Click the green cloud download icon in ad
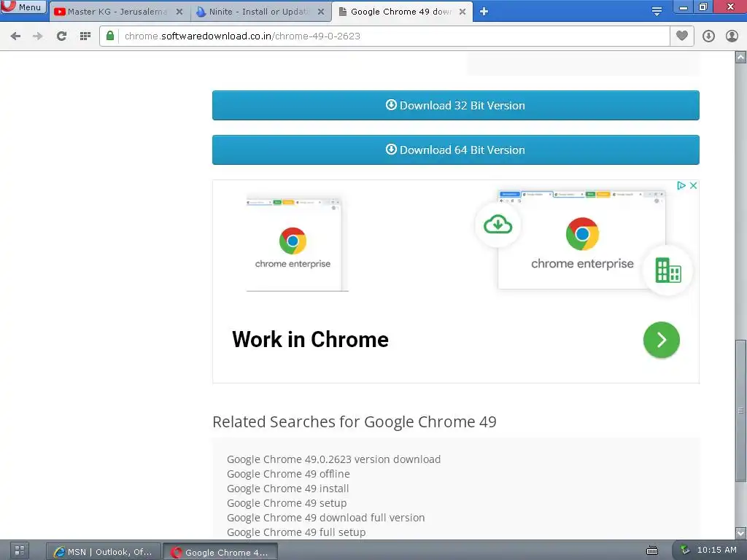The height and width of the screenshot is (560, 747). point(498,225)
